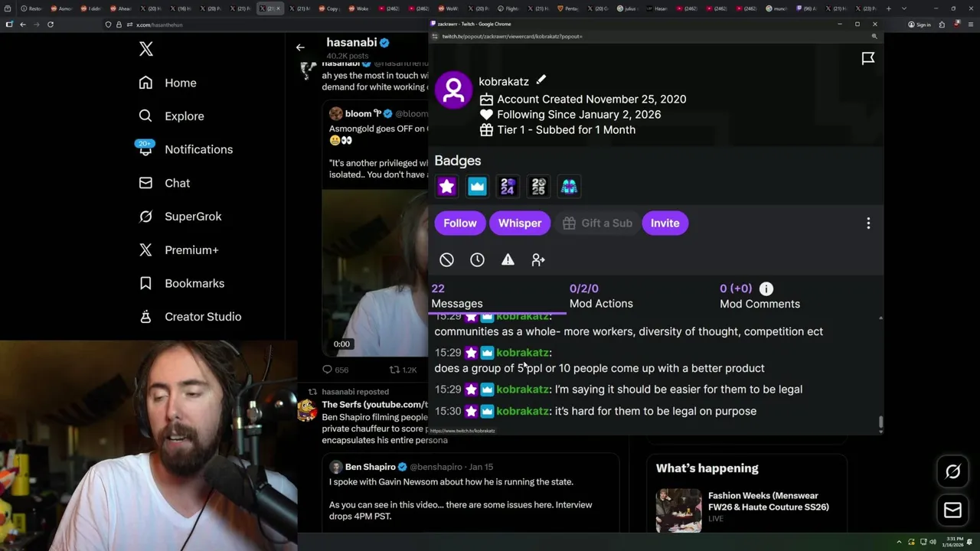This screenshot has height=551, width=980.
Task: Click the purple star badge
Action: tap(446, 186)
